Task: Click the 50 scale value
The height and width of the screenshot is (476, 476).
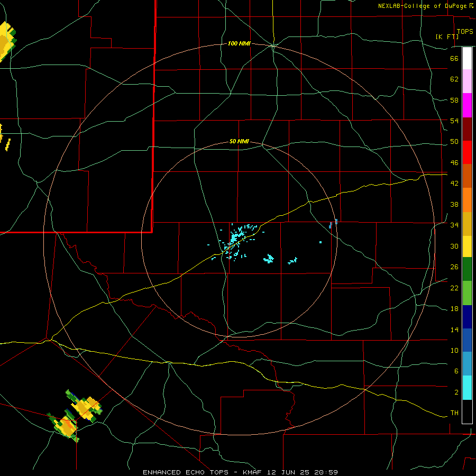Action: coord(454,141)
